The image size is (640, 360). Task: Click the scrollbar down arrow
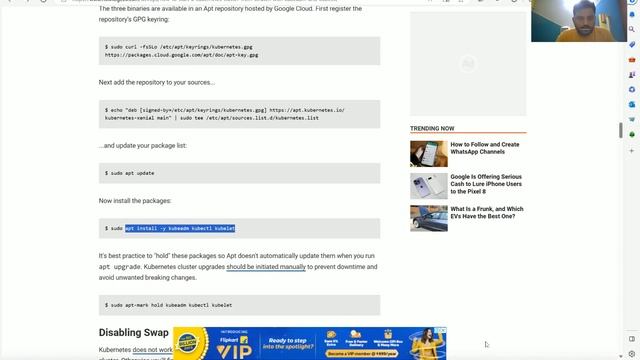tap(621, 356)
